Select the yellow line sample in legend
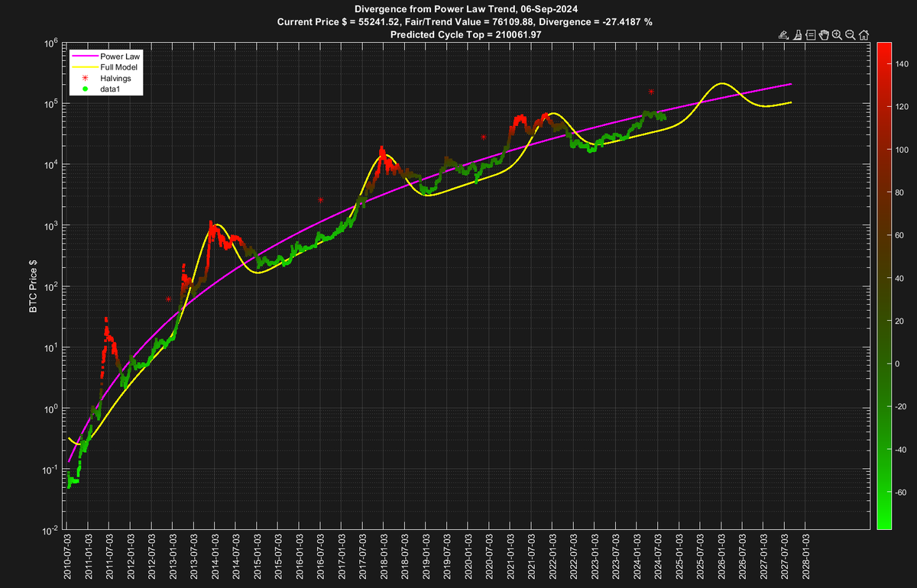The image size is (917, 588). point(85,67)
